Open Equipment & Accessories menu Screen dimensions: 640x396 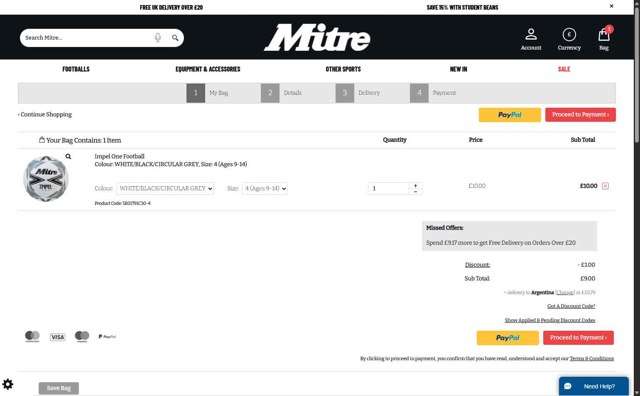tap(208, 69)
